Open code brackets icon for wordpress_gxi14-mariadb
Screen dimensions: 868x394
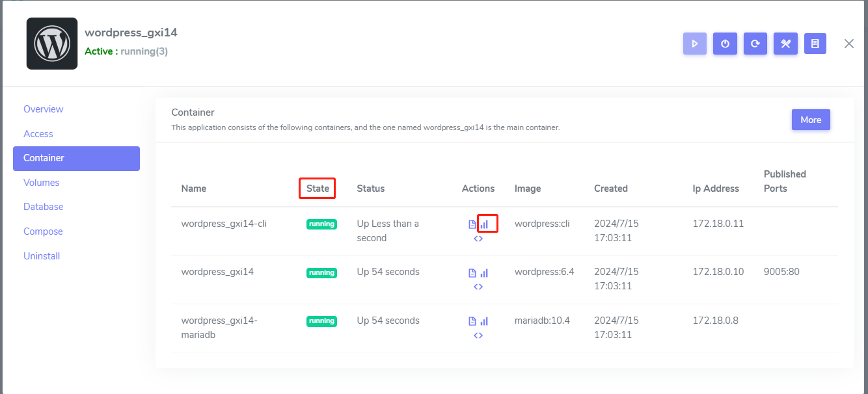click(478, 335)
